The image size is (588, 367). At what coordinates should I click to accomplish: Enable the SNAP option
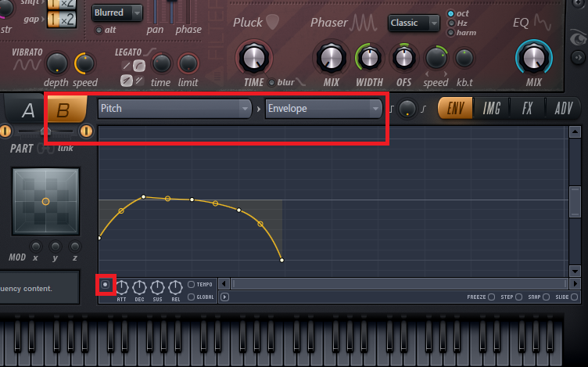[x=547, y=297]
